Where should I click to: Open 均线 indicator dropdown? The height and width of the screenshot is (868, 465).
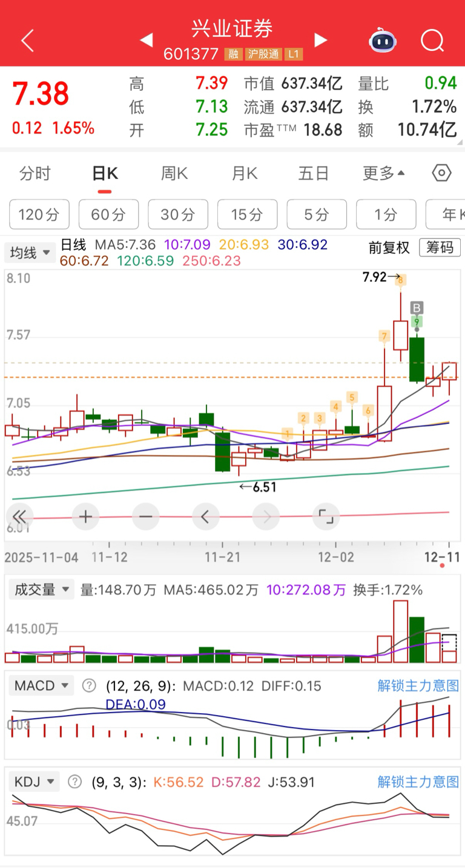tap(30, 253)
